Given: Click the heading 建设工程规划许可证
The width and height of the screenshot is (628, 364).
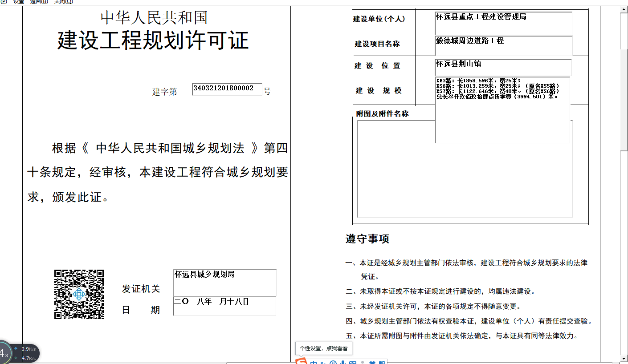Looking at the screenshot, I should (x=153, y=40).
